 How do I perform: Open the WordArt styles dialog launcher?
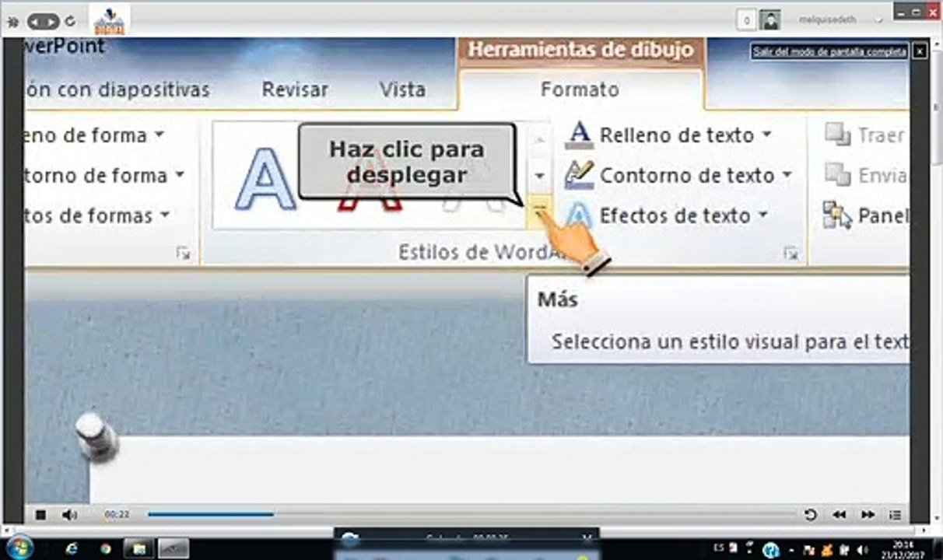tap(791, 252)
